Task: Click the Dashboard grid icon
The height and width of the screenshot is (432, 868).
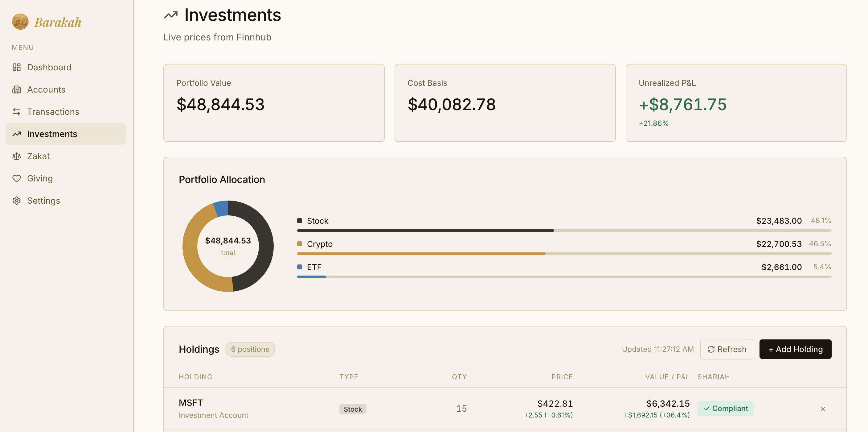Action: point(17,67)
